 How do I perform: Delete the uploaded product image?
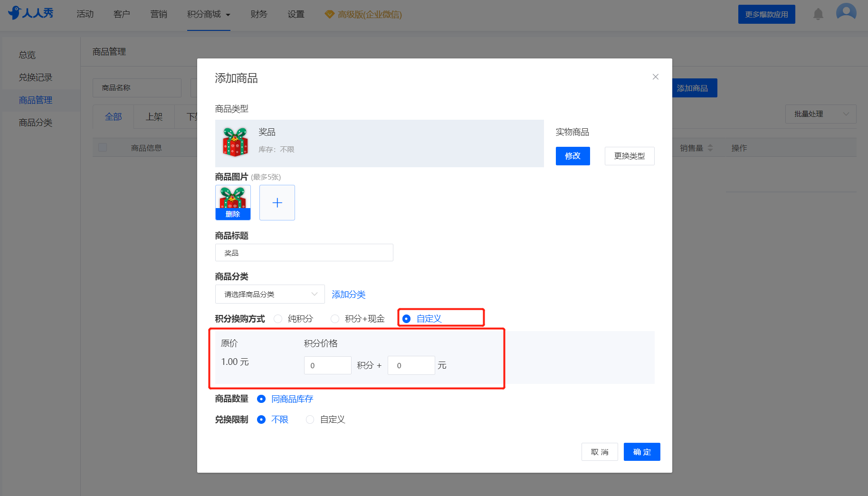233,214
